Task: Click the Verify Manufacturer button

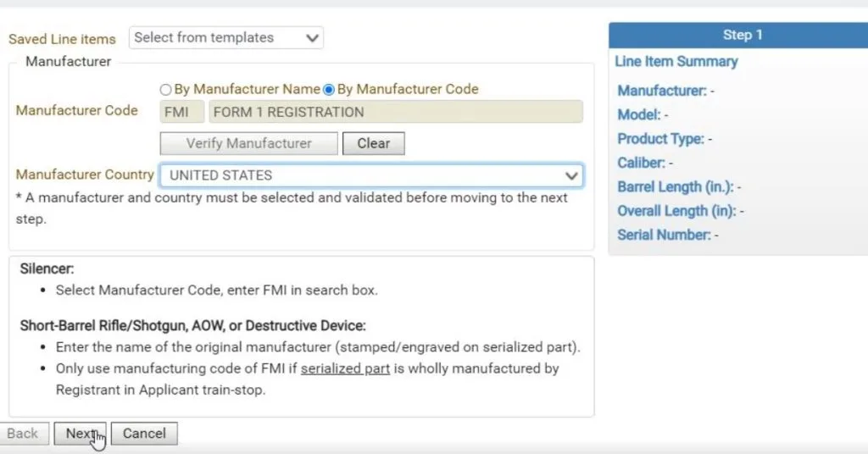Action: [x=248, y=143]
